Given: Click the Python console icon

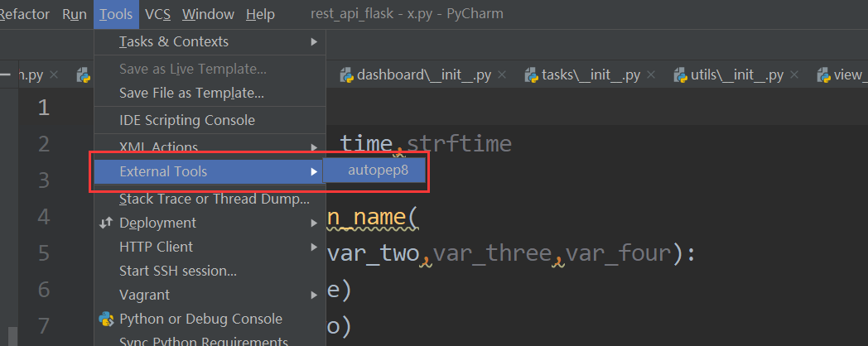Looking at the screenshot, I should point(106,319).
